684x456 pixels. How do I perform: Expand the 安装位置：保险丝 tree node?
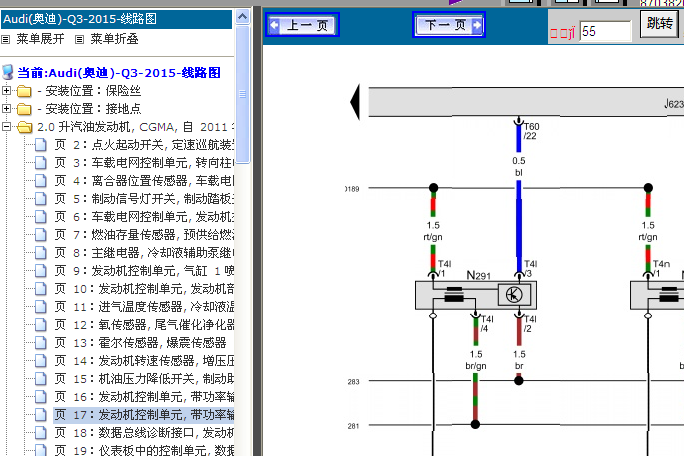click(x=7, y=92)
